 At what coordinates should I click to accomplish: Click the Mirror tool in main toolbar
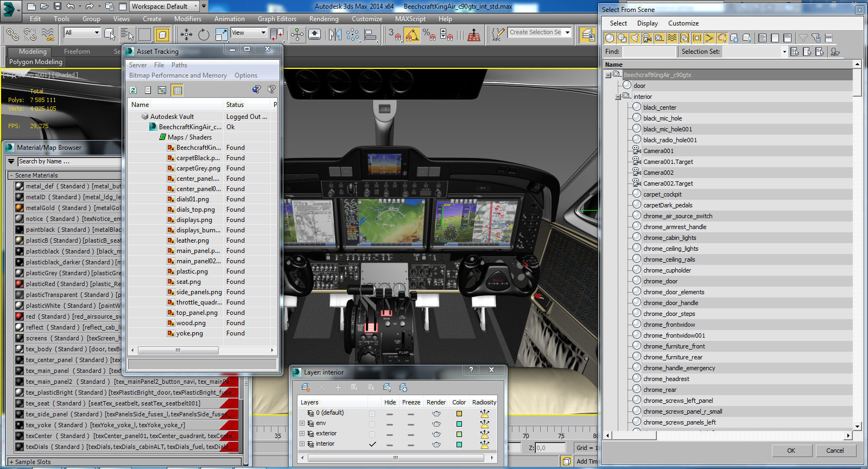pos(335,35)
